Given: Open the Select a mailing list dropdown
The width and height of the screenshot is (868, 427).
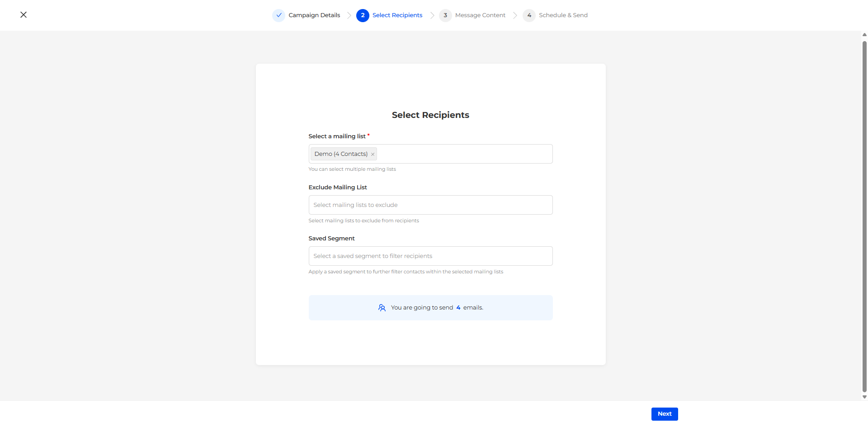Looking at the screenshot, I should coord(463,154).
